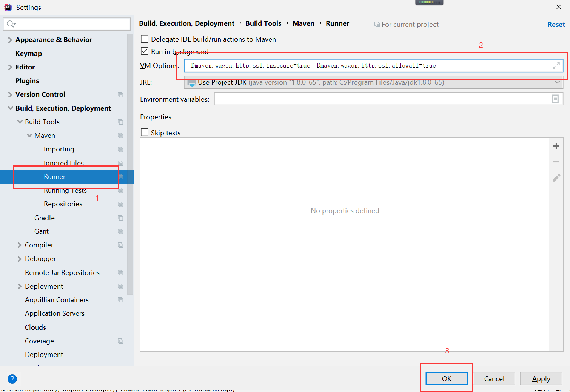The width and height of the screenshot is (570, 392).
Task: Enable 'Delegate IDE build/run actions to Maven'
Action: point(145,39)
